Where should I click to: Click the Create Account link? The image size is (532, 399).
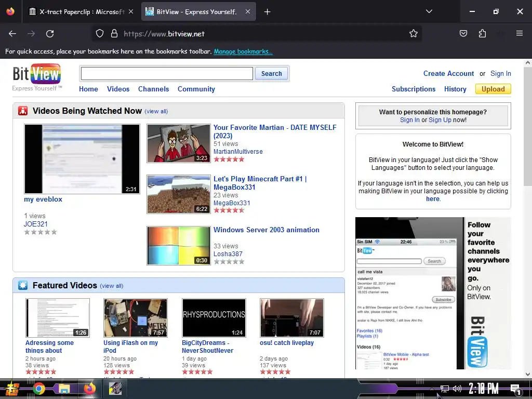point(448,74)
